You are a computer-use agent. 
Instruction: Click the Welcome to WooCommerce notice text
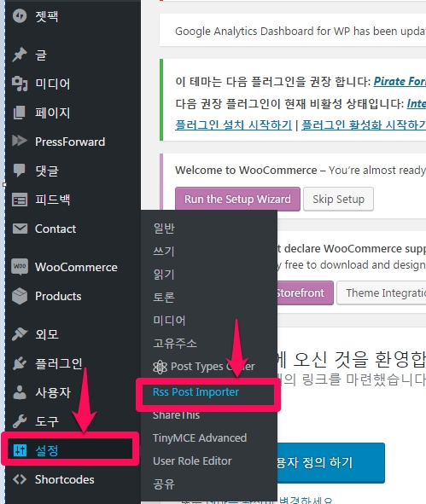click(x=301, y=170)
